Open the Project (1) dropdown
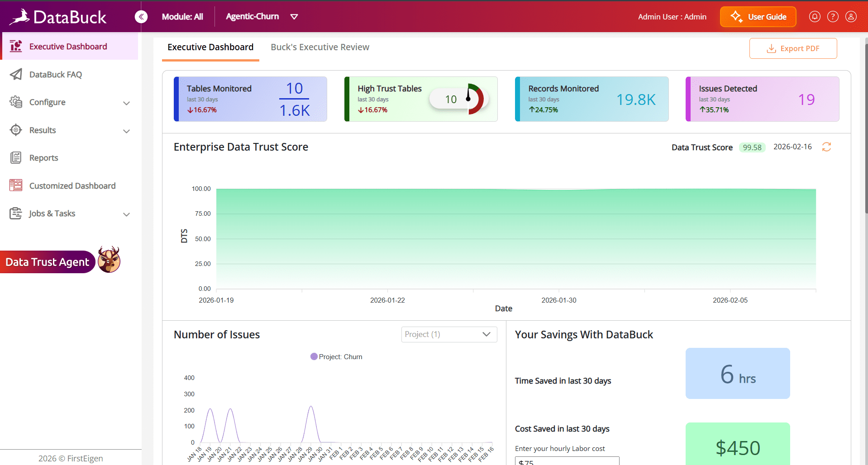This screenshot has width=868, height=465. pyautogui.click(x=449, y=334)
